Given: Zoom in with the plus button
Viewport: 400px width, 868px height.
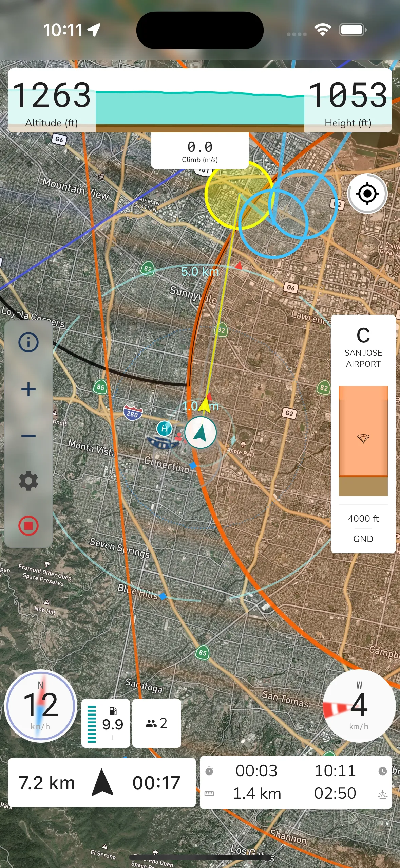Looking at the screenshot, I should coord(28,389).
